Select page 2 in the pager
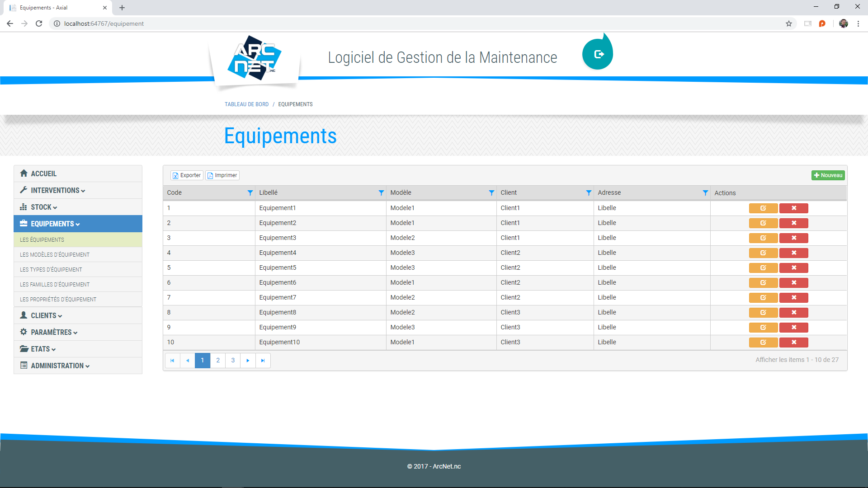The width and height of the screenshot is (868, 488). tap(218, 361)
